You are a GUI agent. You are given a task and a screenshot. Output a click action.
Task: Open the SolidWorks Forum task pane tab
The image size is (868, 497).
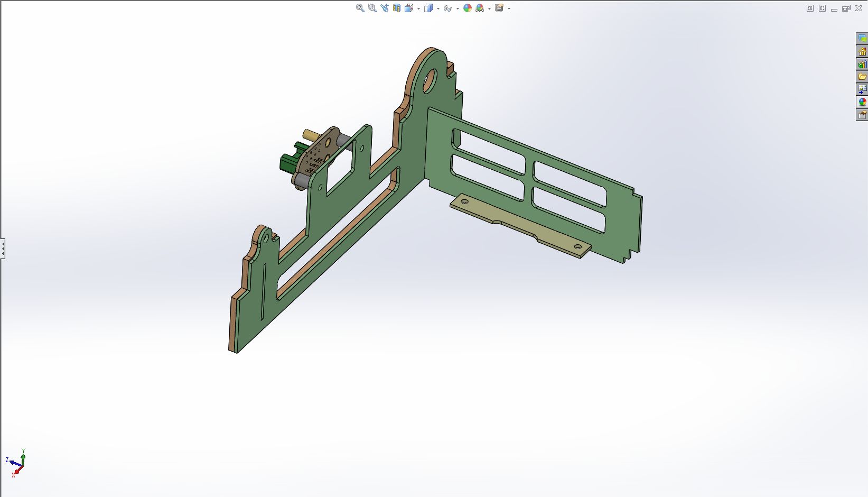pyautogui.click(x=862, y=39)
